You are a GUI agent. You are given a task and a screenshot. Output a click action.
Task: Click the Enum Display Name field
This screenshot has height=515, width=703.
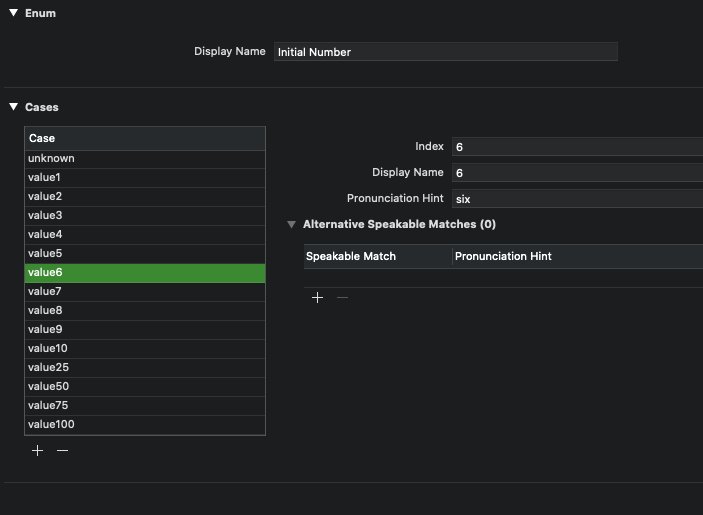tap(445, 52)
